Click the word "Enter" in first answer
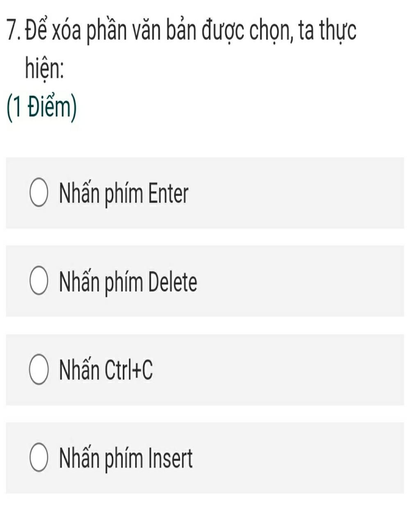The image size is (420, 525). point(168,194)
